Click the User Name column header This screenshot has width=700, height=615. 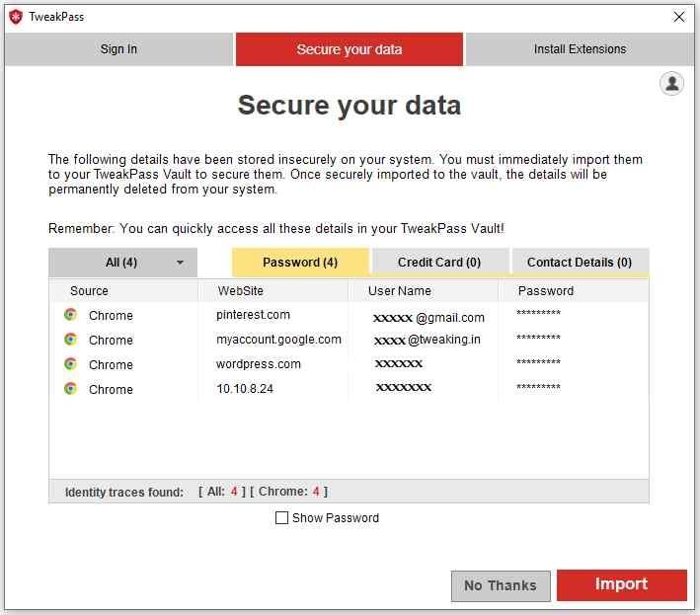399,291
